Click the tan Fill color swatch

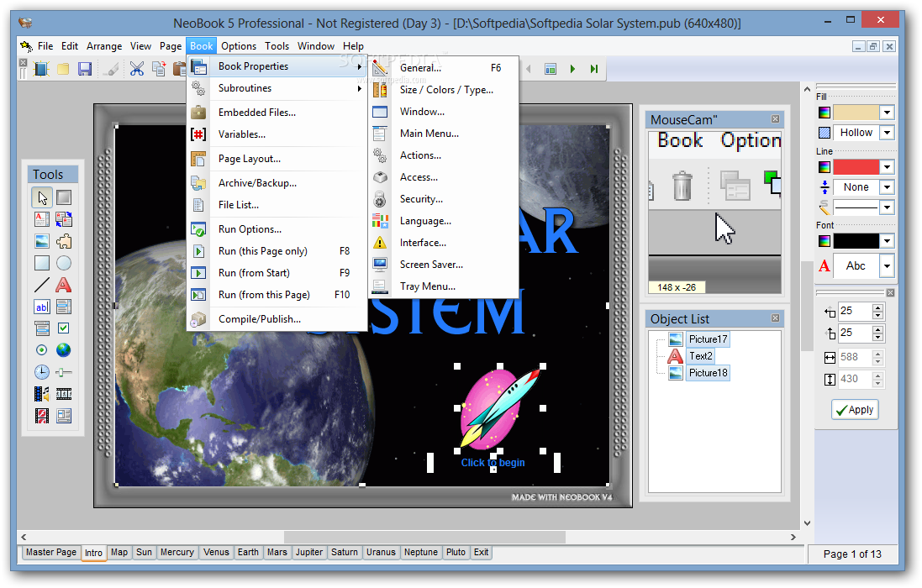click(x=856, y=113)
